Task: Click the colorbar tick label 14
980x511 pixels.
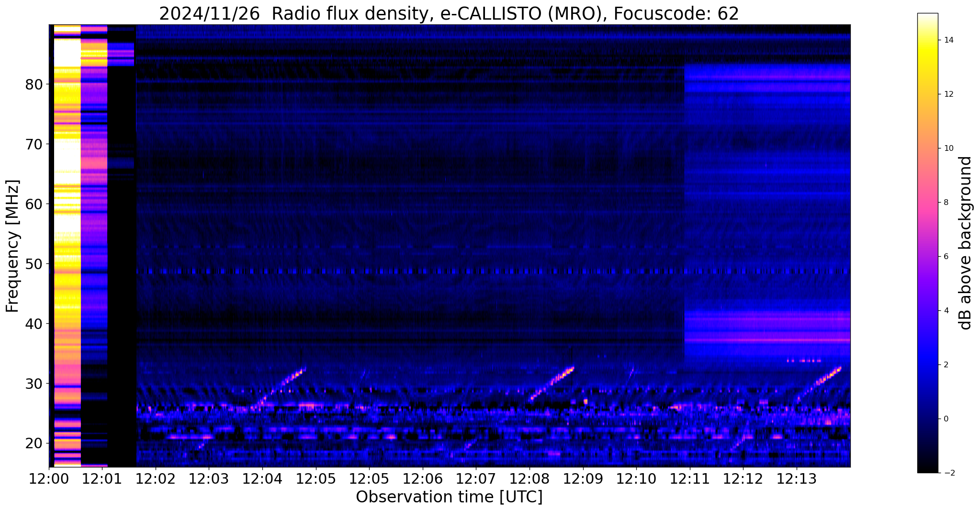Action: point(948,40)
